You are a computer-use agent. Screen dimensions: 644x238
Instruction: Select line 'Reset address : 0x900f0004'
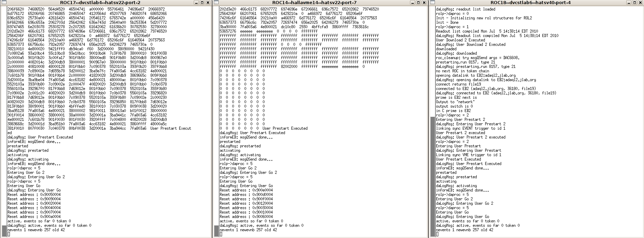(246, 199)
